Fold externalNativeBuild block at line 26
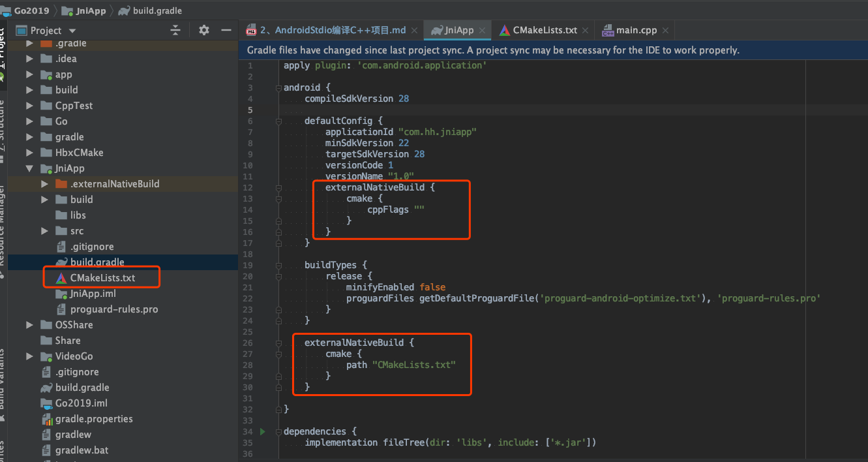This screenshot has height=462, width=868. [278, 343]
